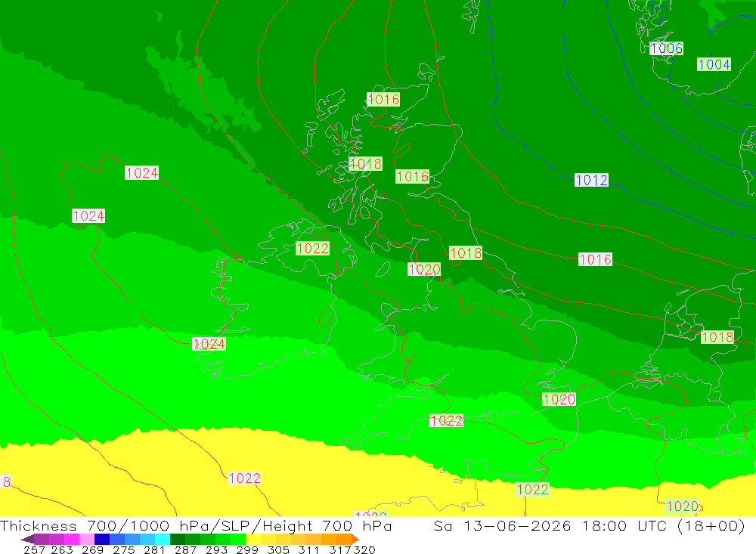Click the brightest green legend swatch before yellow
The height and width of the screenshot is (554, 756).
point(238,539)
